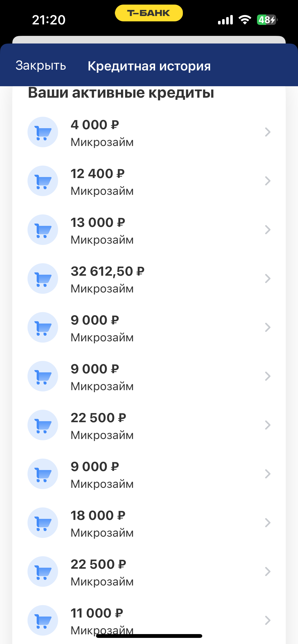Image resolution: width=298 pixels, height=644 pixels.
Task: Tap the yellow Т-БАНК pill
Action: 149,13
